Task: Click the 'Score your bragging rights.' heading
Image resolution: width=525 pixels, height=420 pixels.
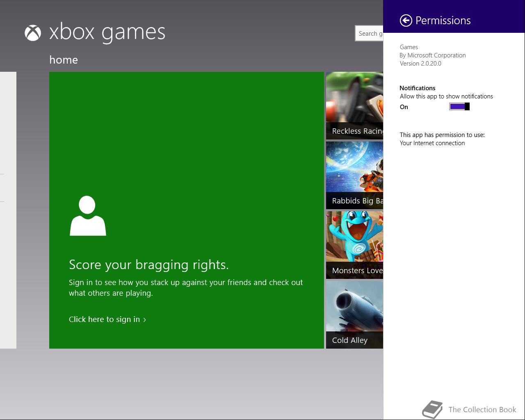Action: [149, 265]
